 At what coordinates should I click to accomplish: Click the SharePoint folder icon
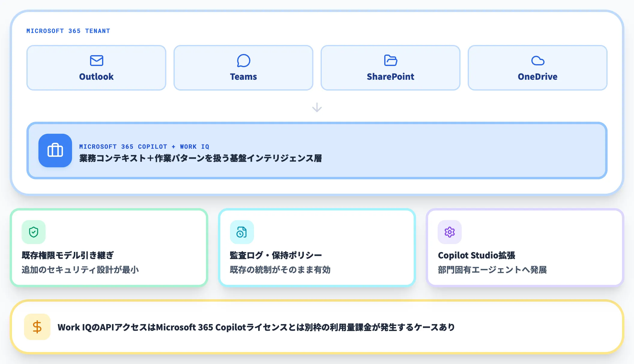(x=391, y=60)
